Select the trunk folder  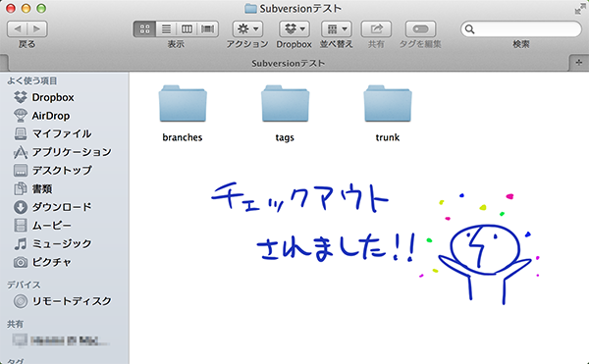coord(388,114)
